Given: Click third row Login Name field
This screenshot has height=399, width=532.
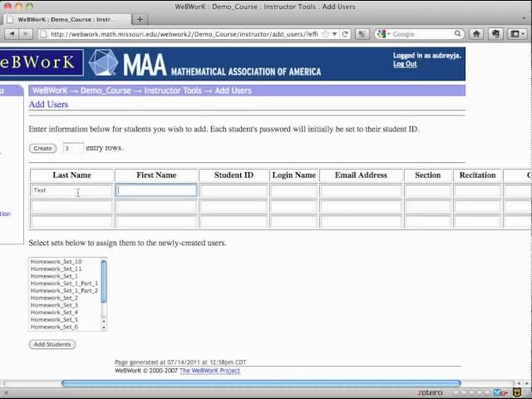Looking at the screenshot, I should (x=293, y=221).
